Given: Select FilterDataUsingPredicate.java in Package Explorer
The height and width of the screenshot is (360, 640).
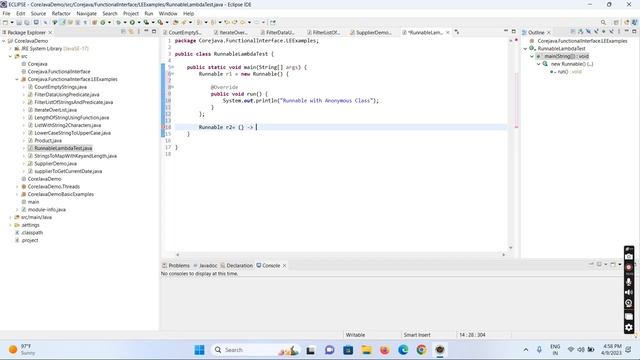Looking at the screenshot, I should 67,95.
